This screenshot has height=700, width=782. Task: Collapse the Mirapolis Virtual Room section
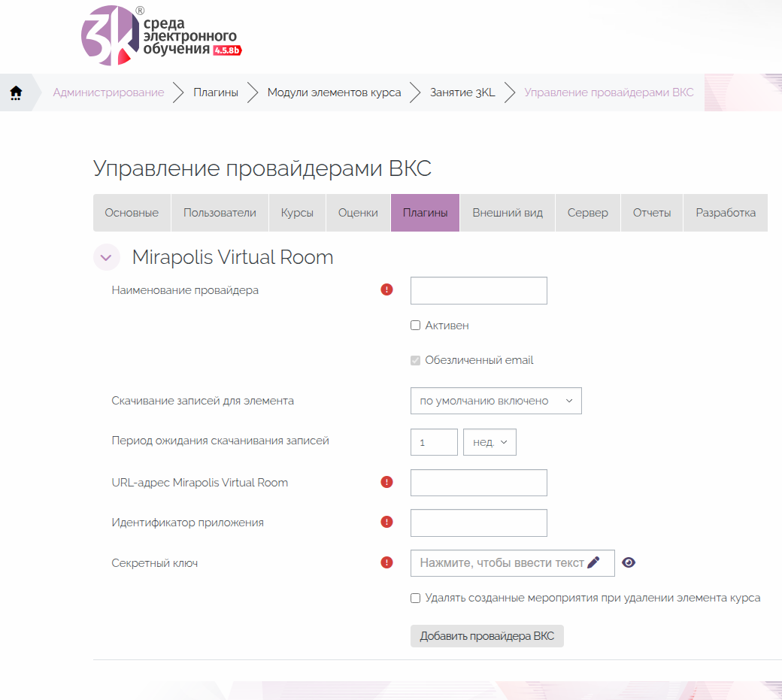click(106, 257)
